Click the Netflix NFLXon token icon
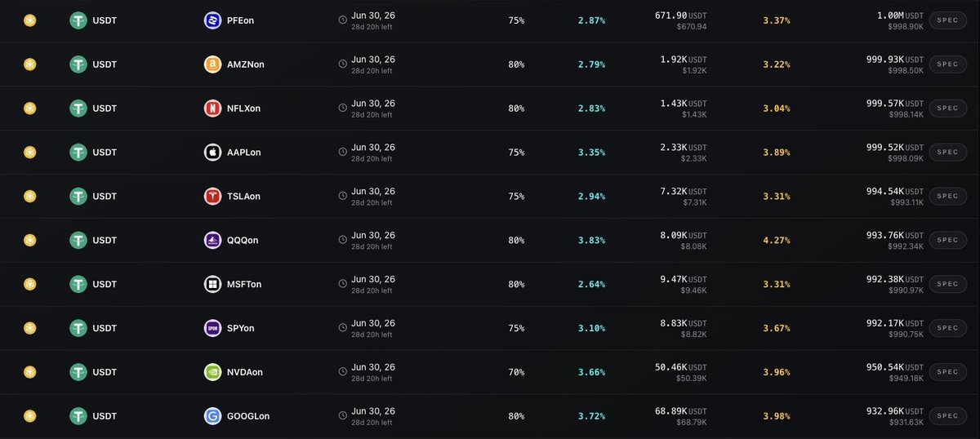Viewport: 980px width, 439px height. (x=212, y=109)
